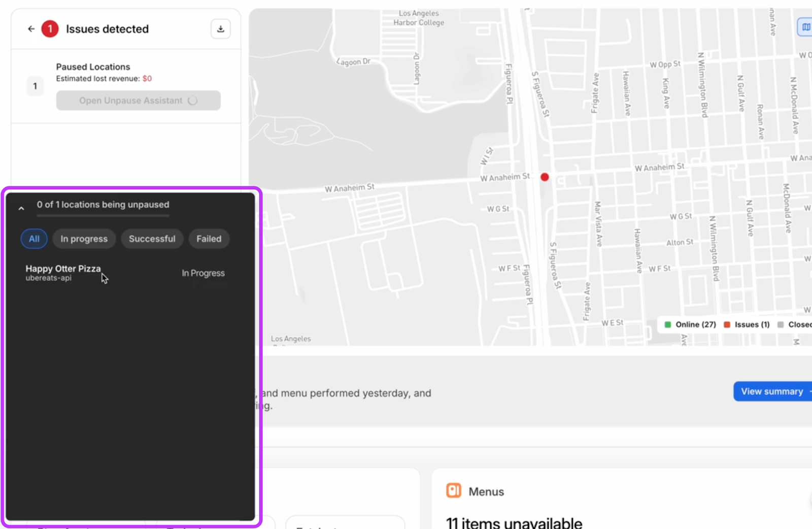Click the red Issues legend square
This screenshot has height=529, width=812.
click(727, 324)
